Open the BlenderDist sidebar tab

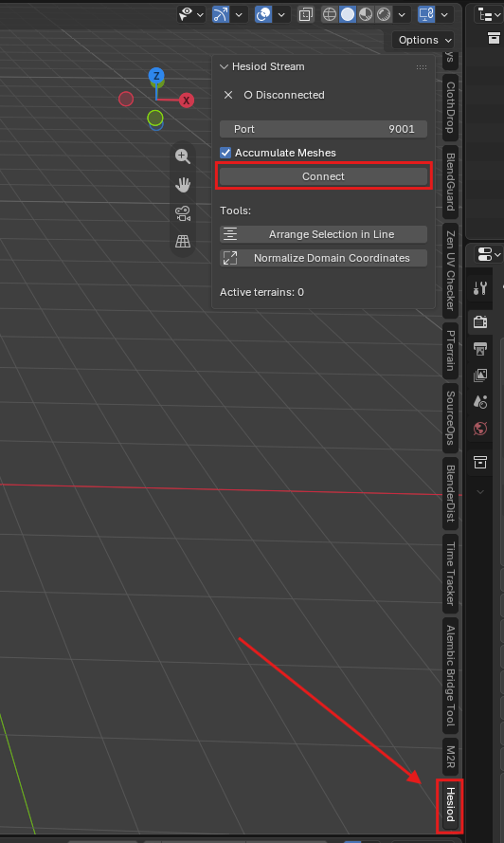[450, 493]
